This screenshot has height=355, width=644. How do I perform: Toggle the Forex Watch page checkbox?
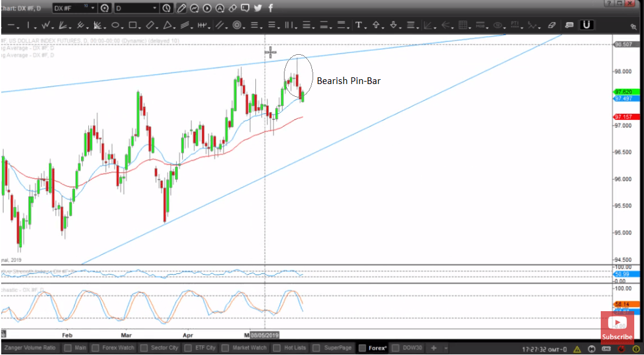(x=96, y=348)
